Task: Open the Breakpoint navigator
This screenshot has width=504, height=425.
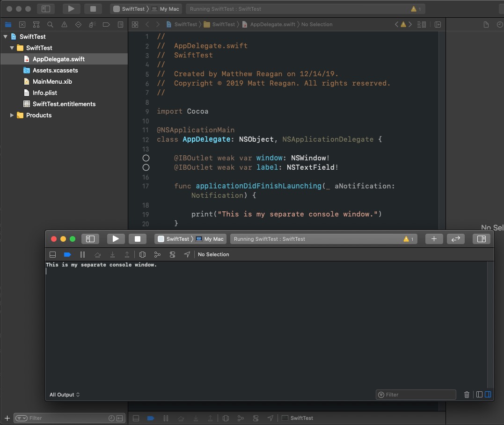Action: click(x=106, y=24)
